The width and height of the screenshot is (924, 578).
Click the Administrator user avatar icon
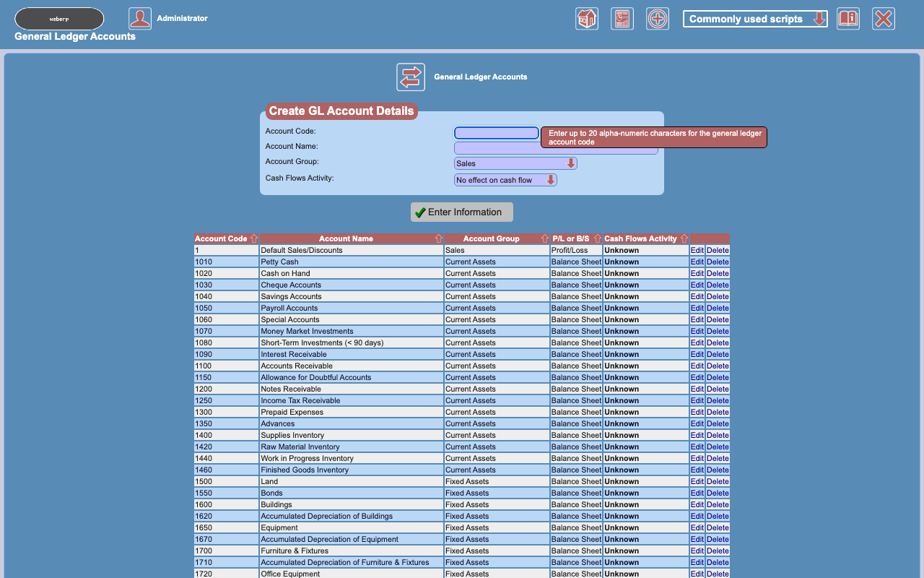point(140,19)
